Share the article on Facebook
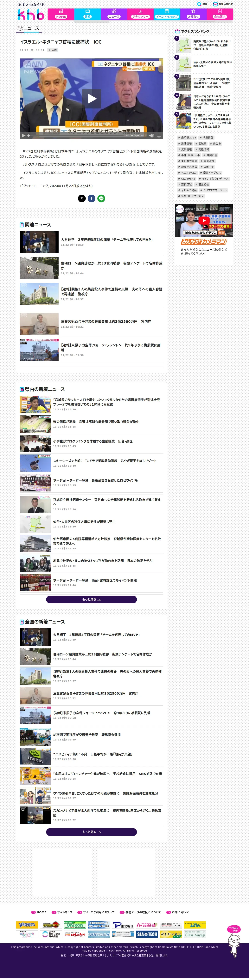 click(x=91, y=198)
